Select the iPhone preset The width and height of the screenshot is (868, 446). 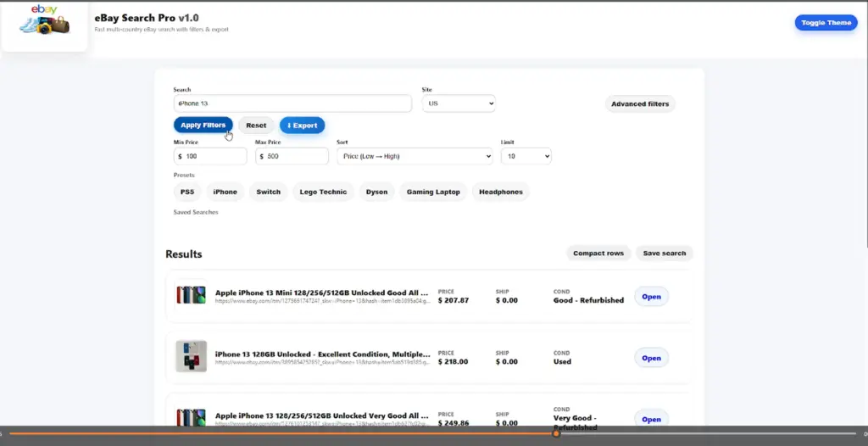coord(225,192)
